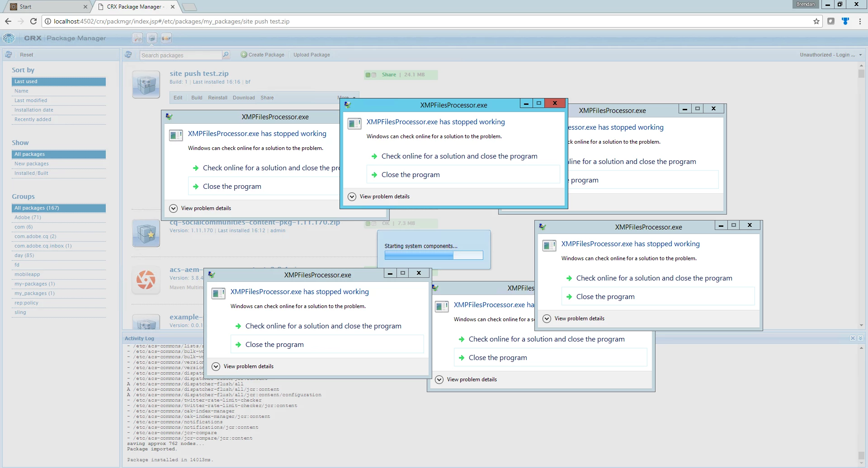Show Installed/Built packages

coord(59,173)
